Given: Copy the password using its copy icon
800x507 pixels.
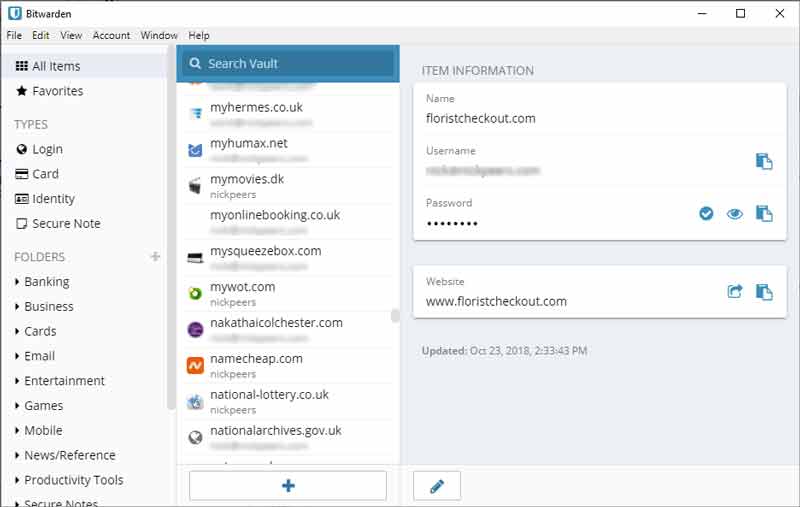Looking at the screenshot, I should point(764,214).
